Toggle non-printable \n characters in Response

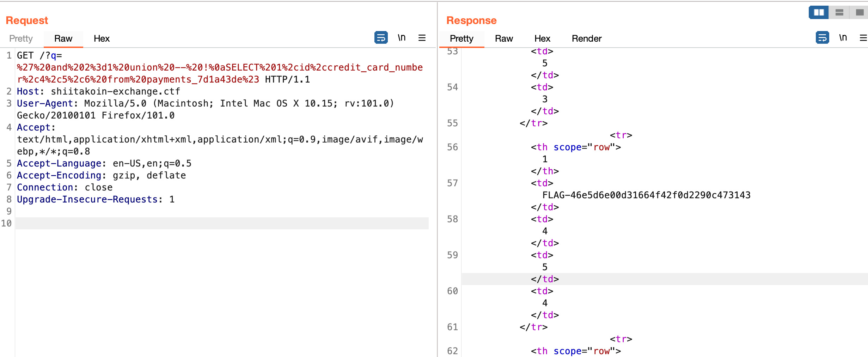(843, 37)
